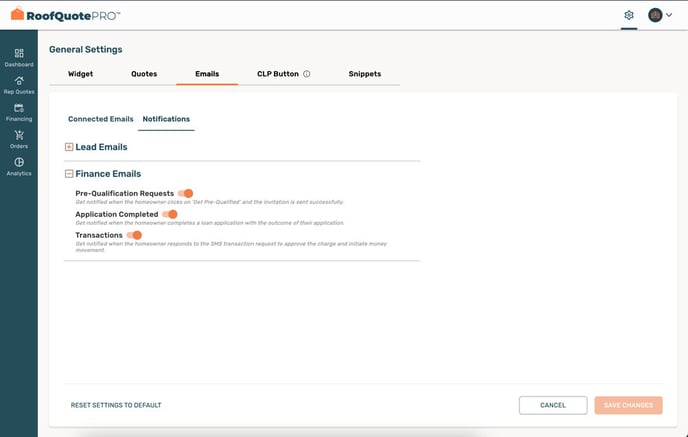This screenshot has width=688, height=437.
Task: Click the Transactions label
Action: click(99, 235)
